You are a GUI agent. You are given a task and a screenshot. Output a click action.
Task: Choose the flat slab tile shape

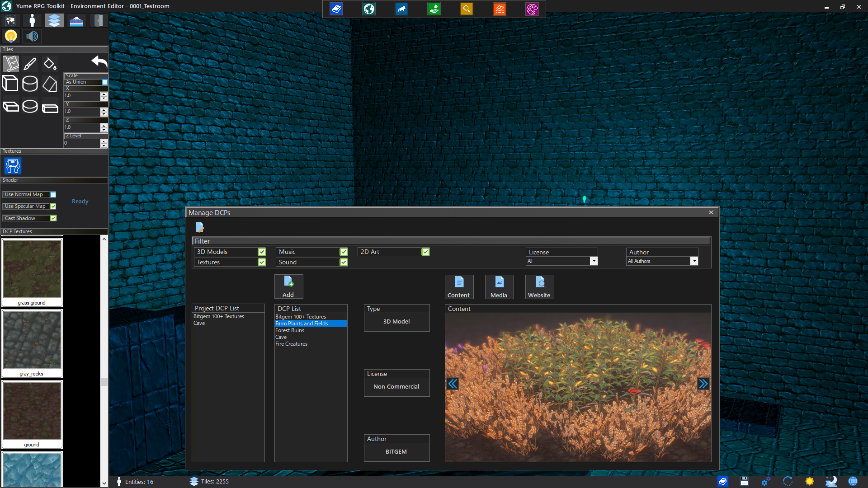pos(10,107)
